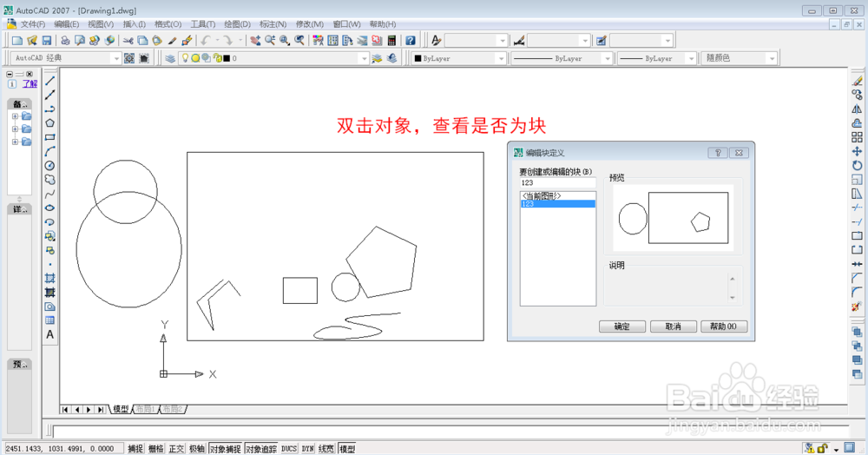Click the Pan realtime hand icon
The image size is (868, 455).
click(255, 41)
